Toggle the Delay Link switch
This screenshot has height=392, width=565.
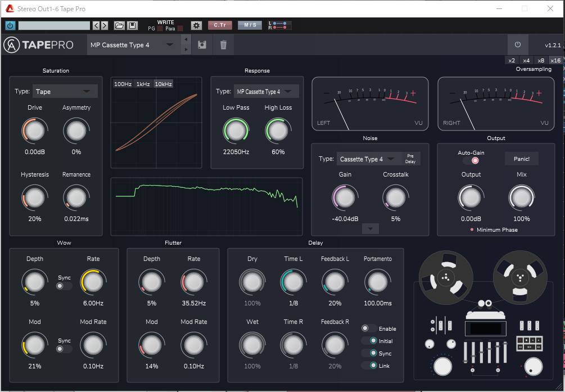(x=369, y=366)
